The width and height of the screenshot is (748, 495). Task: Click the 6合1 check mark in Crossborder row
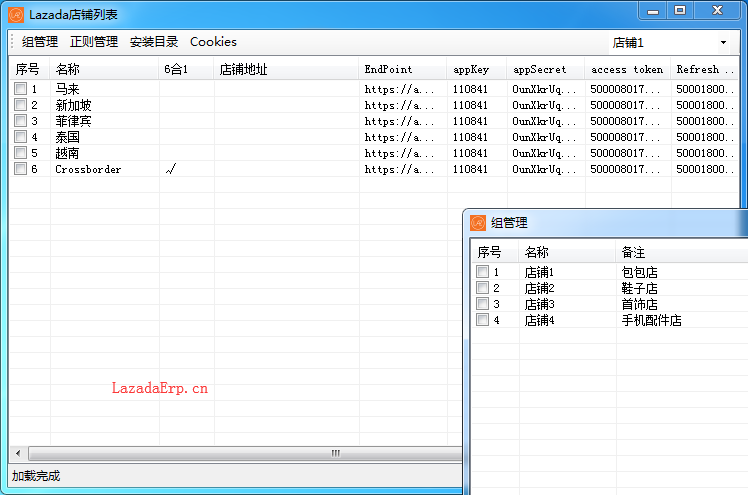171,169
